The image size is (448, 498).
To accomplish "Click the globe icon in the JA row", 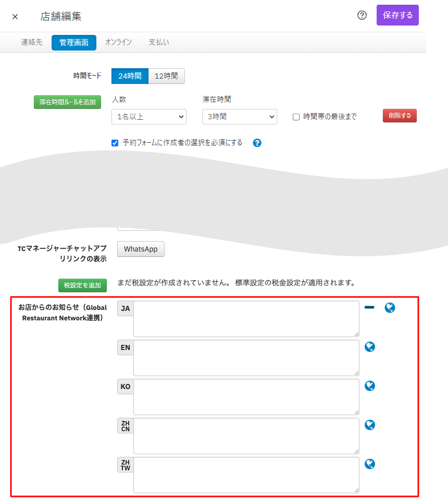I will [390, 307].
